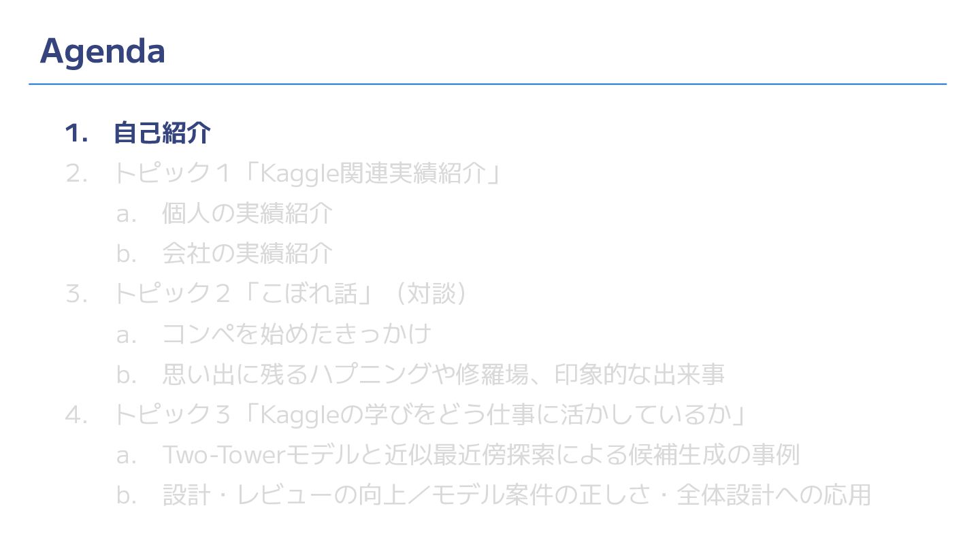Screen dimensions: 980x551
Task: Click the Two-Towerモデル候補生成の事例 sub-item
Action: 480,454
